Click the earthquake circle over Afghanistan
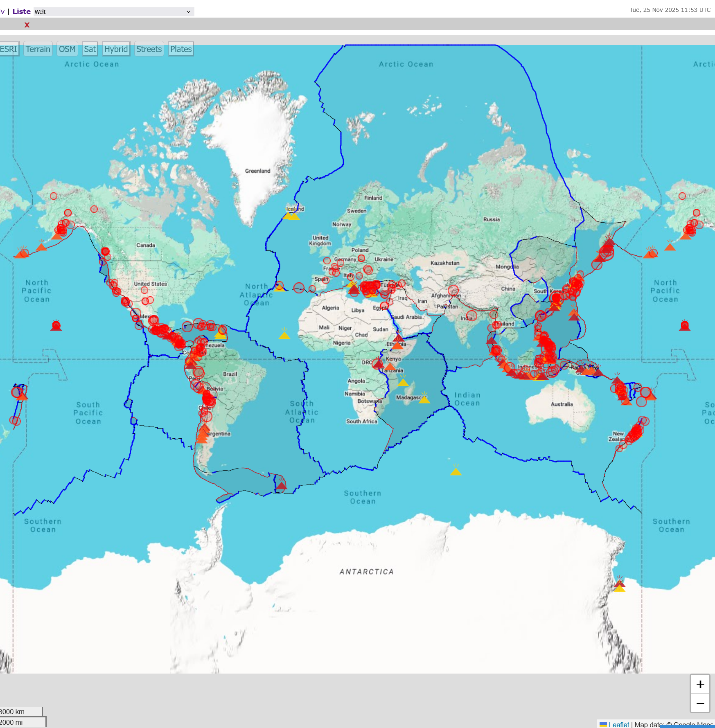The width and height of the screenshot is (715, 728). [x=453, y=291]
